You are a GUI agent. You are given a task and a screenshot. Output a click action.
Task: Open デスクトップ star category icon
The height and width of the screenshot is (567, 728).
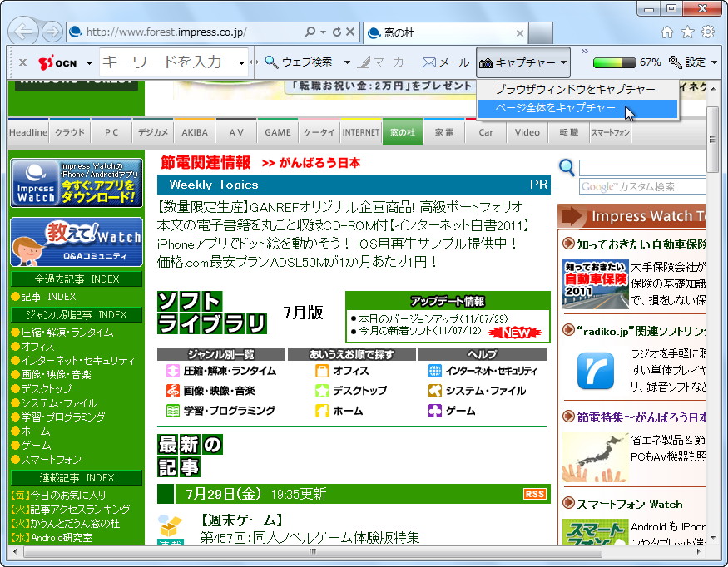pos(322,391)
